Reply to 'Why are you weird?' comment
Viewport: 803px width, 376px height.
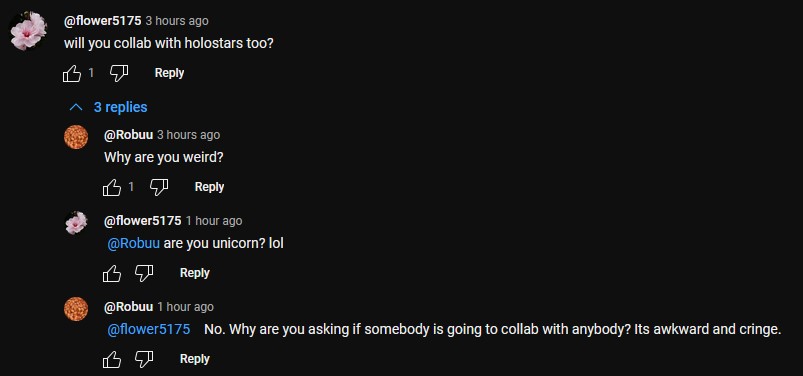click(x=209, y=186)
